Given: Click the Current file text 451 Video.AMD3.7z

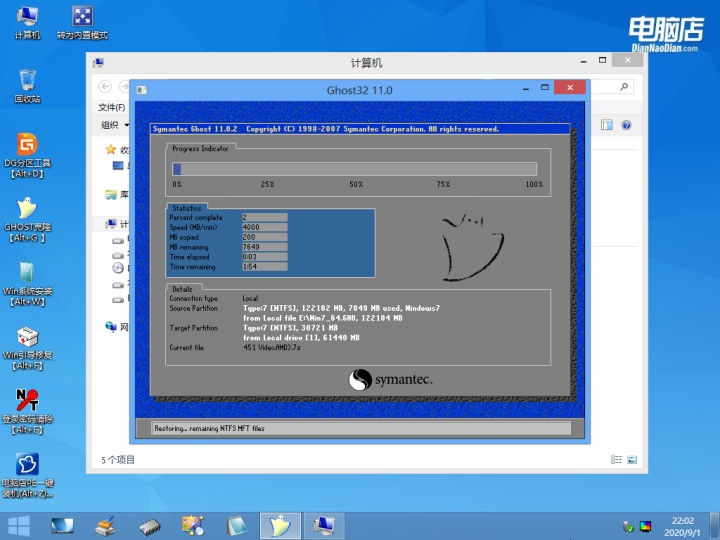Looking at the screenshot, I should (272, 348).
